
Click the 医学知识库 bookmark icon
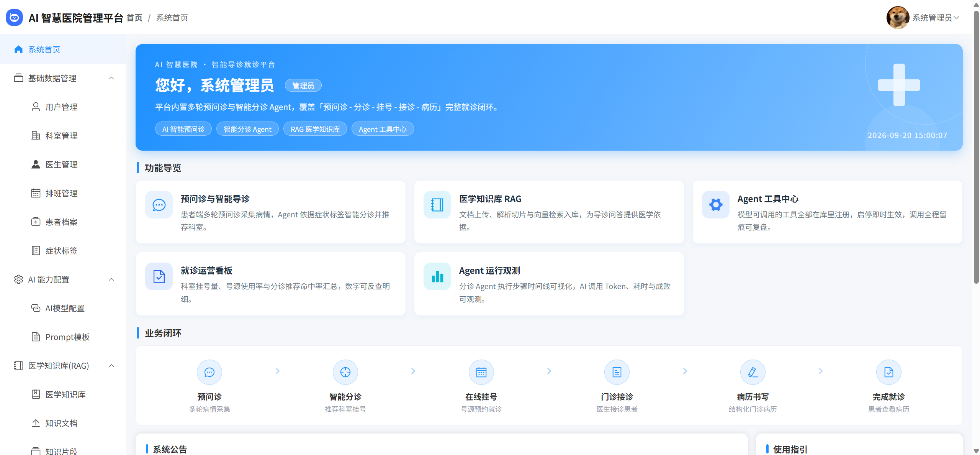click(36, 394)
